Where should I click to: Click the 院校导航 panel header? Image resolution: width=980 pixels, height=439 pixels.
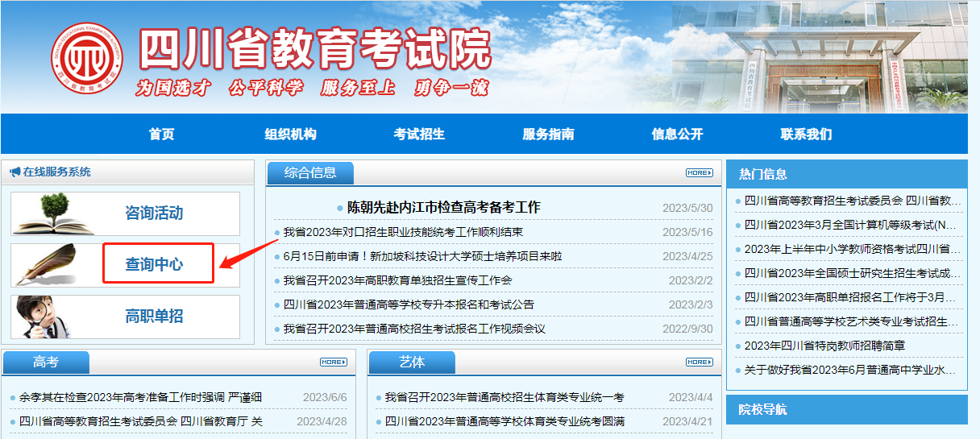(847, 410)
